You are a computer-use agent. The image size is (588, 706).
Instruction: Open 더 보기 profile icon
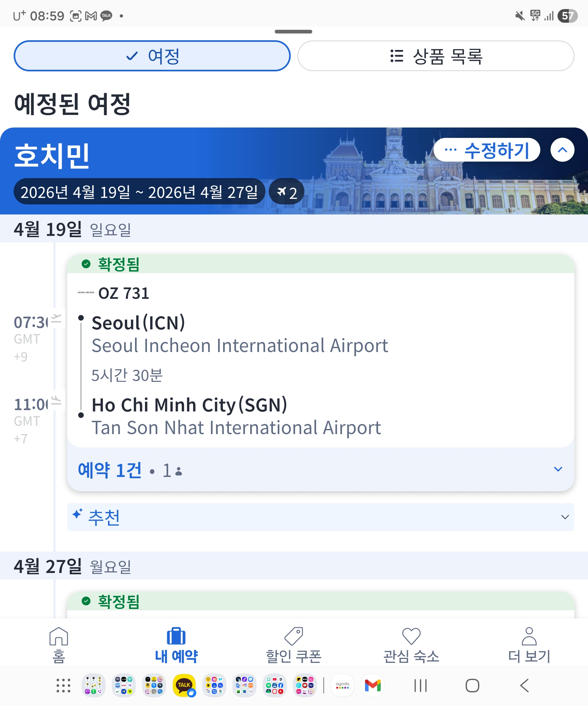pos(529,637)
